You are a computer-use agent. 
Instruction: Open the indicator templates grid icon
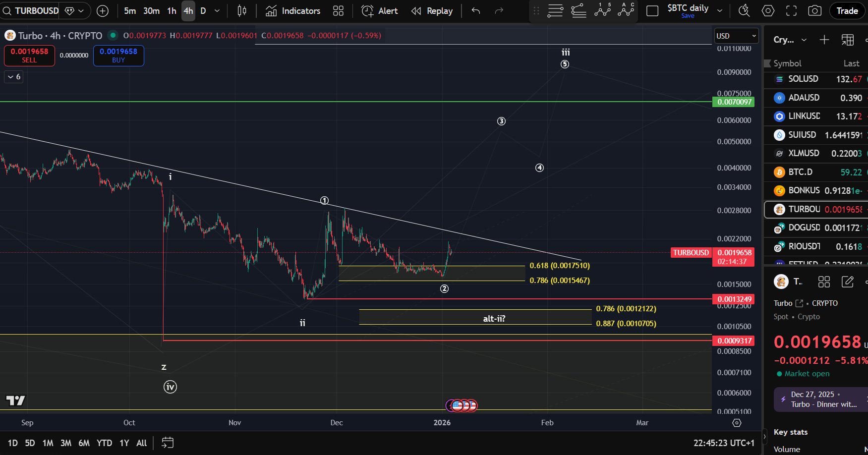pos(338,11)
